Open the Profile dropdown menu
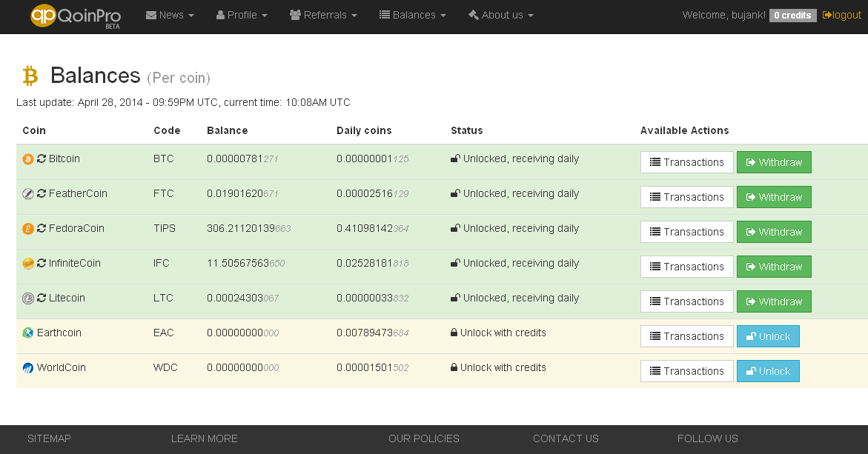 click(x=242, y=15)
